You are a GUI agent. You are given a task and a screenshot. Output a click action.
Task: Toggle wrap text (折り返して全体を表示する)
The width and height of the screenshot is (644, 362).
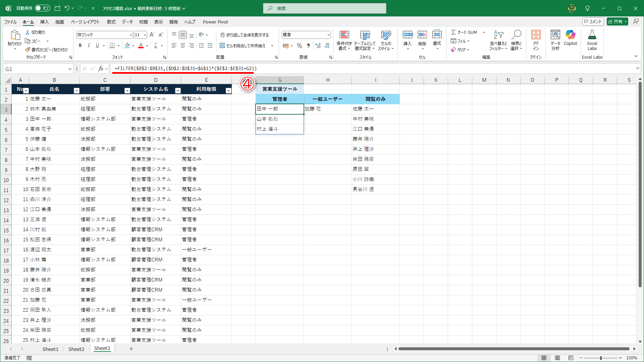[x=245, y=35]
